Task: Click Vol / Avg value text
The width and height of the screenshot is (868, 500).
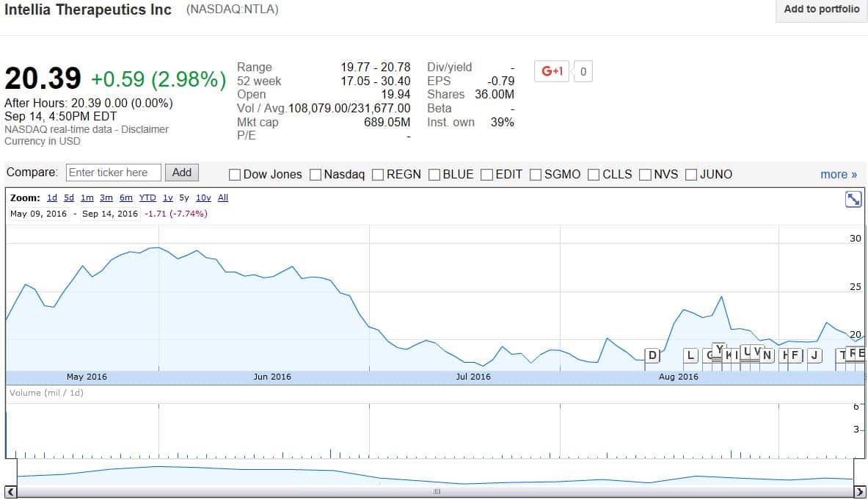Action: [x=349, y=108]
